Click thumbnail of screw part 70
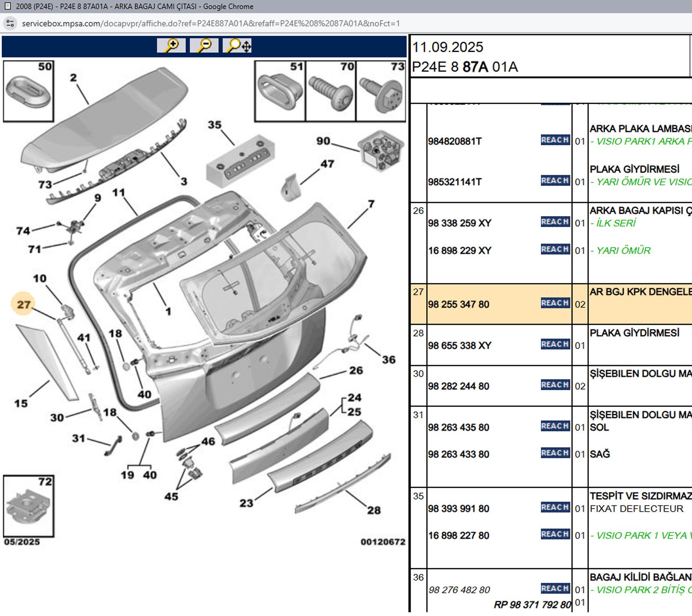The image size is (692, 616). coord(331,91)
